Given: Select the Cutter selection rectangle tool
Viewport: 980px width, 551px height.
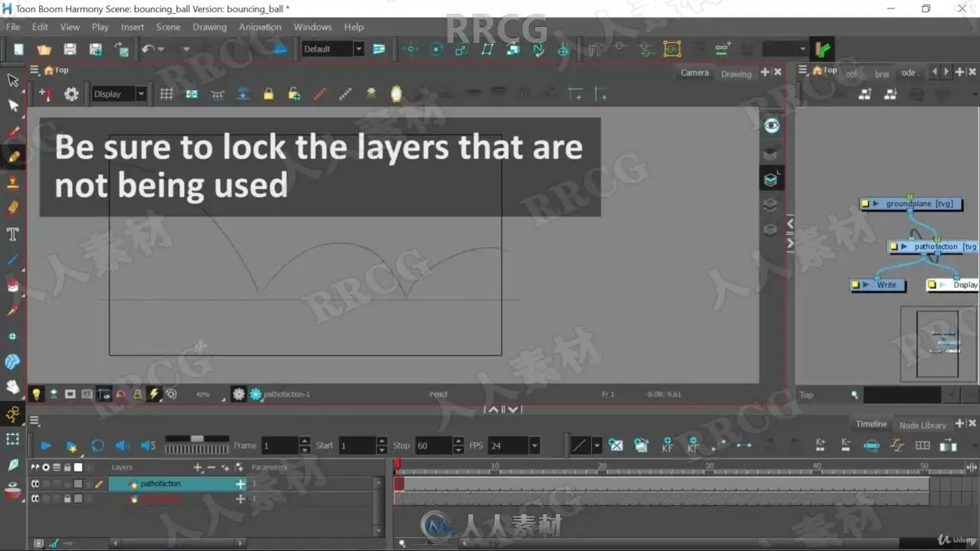Looking at the screenshot, I should [x=13, y=439].
